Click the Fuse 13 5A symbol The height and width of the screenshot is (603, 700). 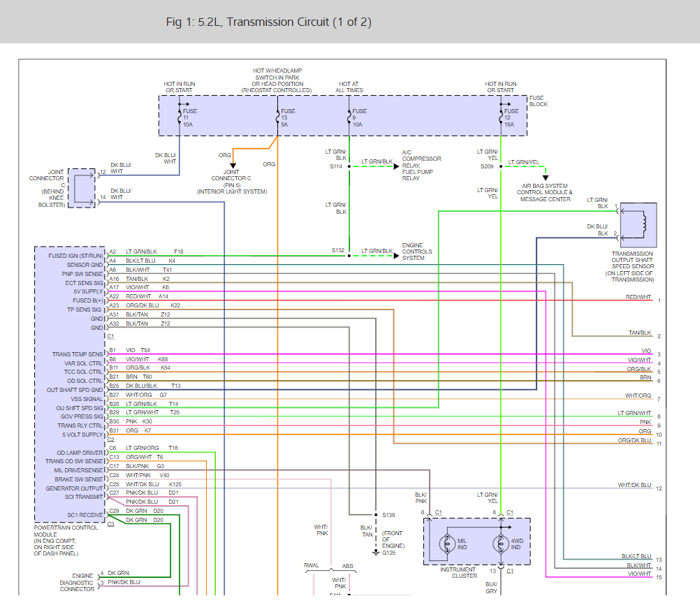point(279,116)
